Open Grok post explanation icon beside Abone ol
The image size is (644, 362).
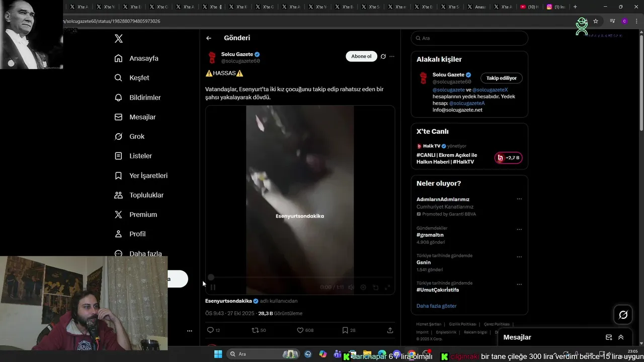pos(383,56)
